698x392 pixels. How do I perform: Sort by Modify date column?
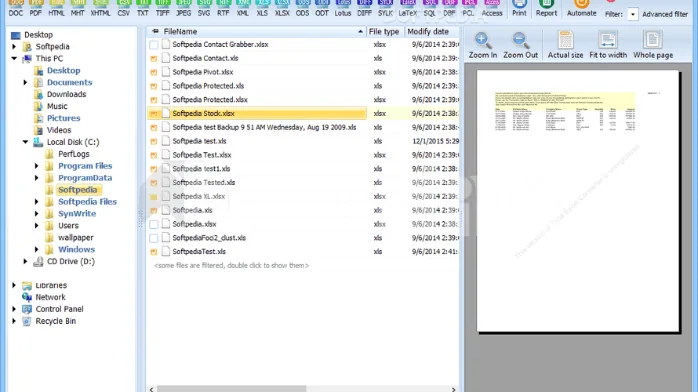click(x=431, y=32)
